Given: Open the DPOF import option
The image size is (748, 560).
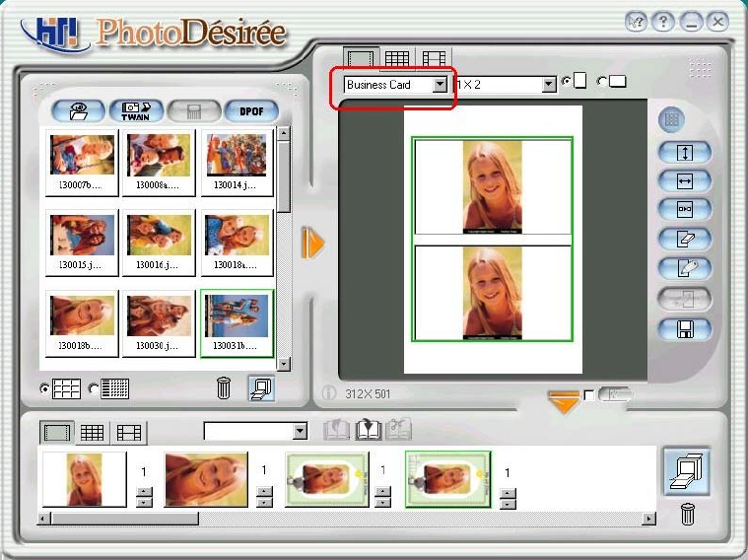Looking at the screenshot, I should pos(251,110).
